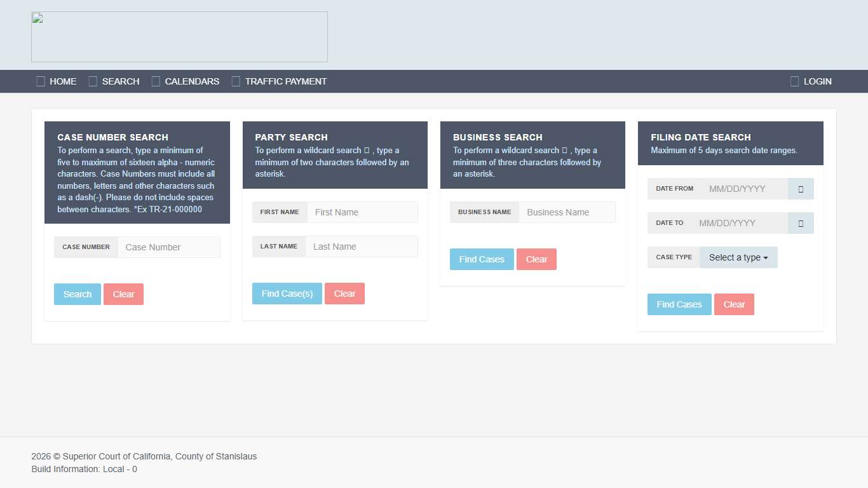This screenshot has height=488, width=868.
Task: Open the Date From calendar picker icon
Action: coord(801,189)
